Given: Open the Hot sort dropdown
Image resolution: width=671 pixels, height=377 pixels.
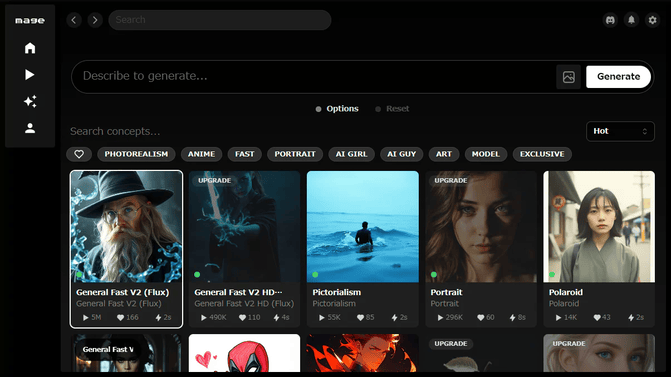Looking at the screenshot, I should click(x=620, y=131).
